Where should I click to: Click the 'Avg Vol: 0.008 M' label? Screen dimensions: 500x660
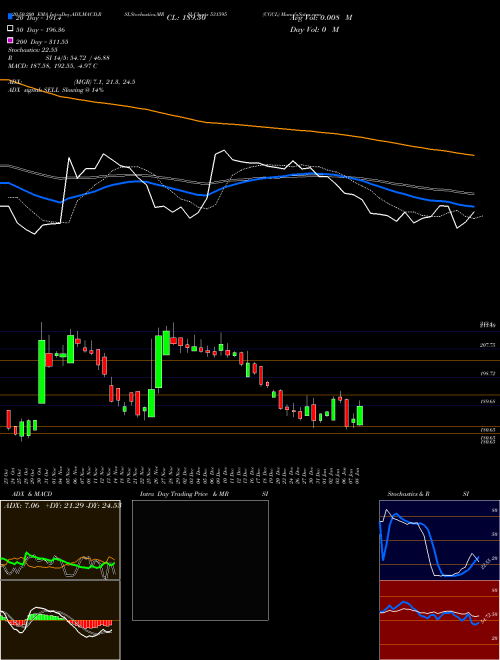pos(321,18)
